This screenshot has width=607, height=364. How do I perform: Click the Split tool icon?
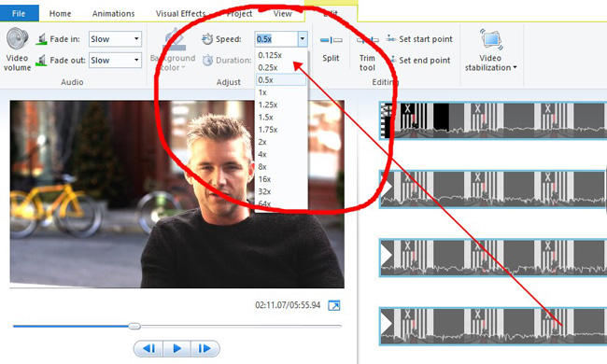pyautogui.click(x=331, y=40)
